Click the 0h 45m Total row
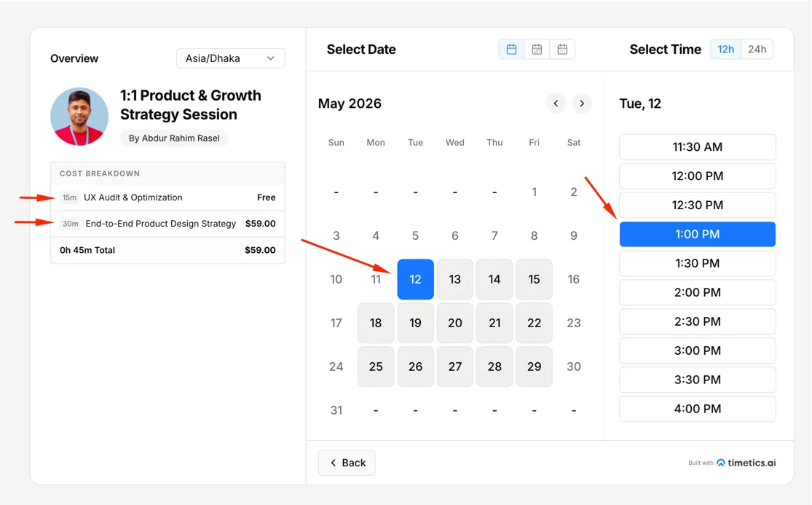This screenshot has height=505, width=812. pos(167,250)
